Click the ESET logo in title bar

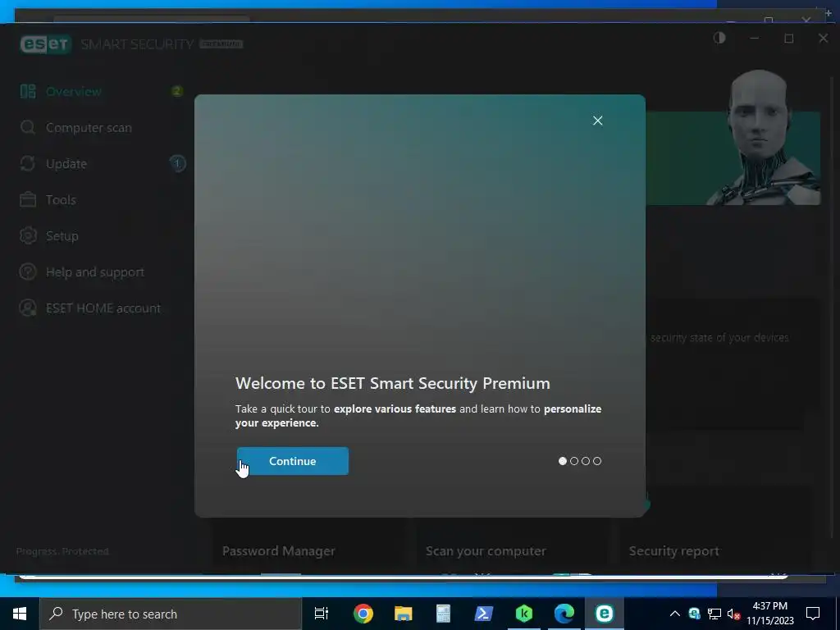[46, 44]
